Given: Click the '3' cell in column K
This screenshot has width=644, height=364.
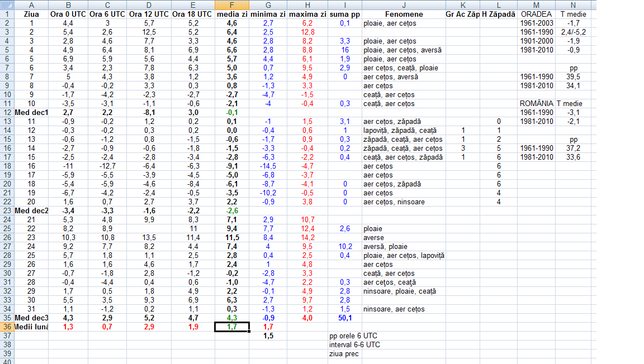Looking at the screenshot, I should 463,148.
